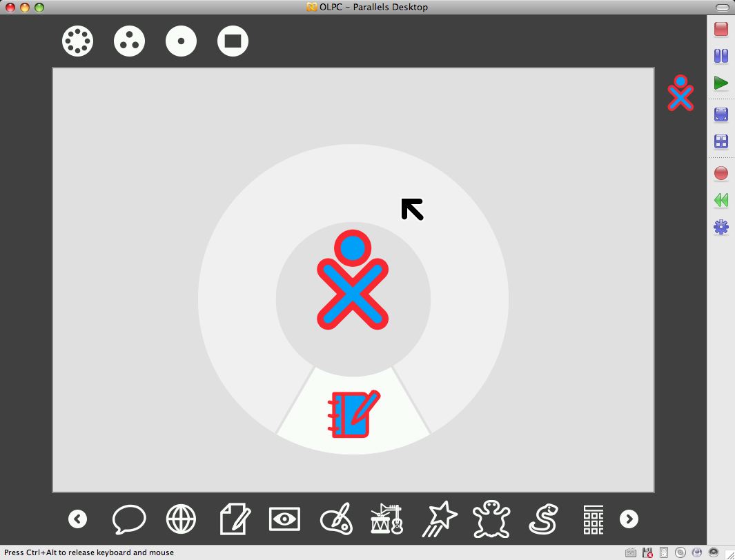Open the Chat activity speech bubble icon
Viewport: 735px width, 560px height.
coord(129,519)
